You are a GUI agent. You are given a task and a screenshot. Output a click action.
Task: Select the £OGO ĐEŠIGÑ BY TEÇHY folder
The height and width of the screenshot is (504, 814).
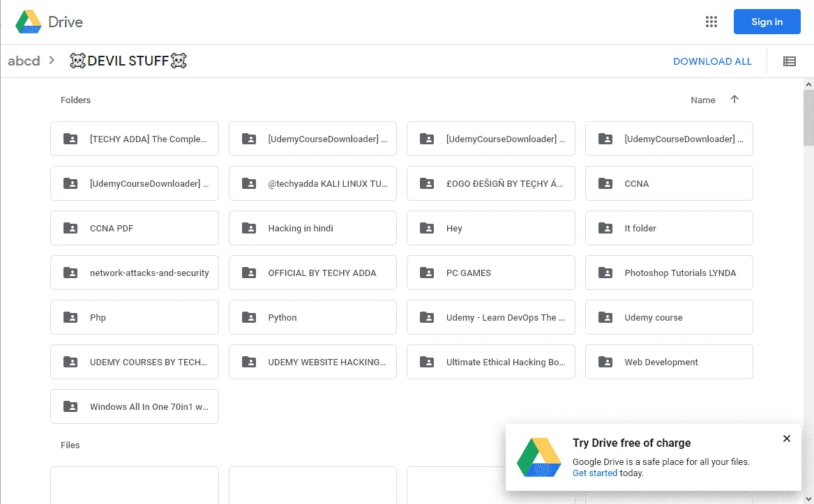coord(490,183)
